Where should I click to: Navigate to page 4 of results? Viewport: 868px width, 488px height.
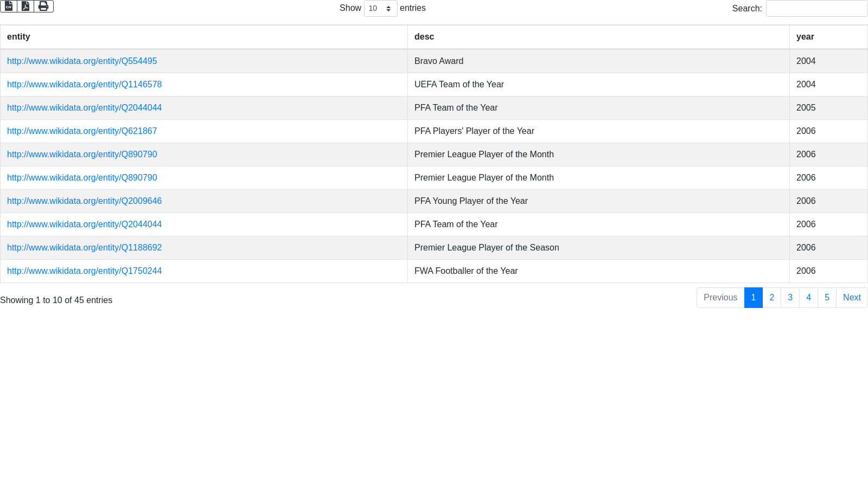pos(808,298)
